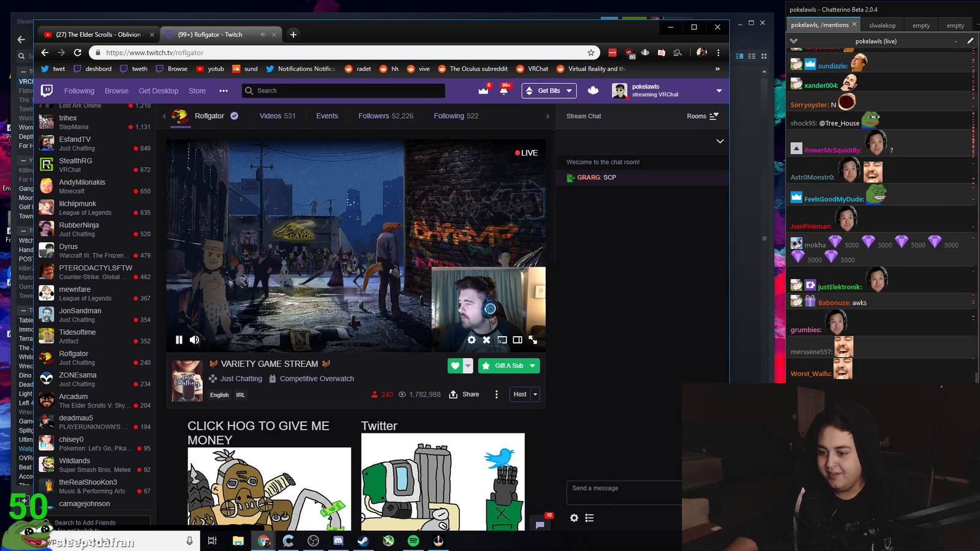Open the Events tab
Image resolution: width=980 pixels, height=551 pixels.
click(x=327, y=116)
